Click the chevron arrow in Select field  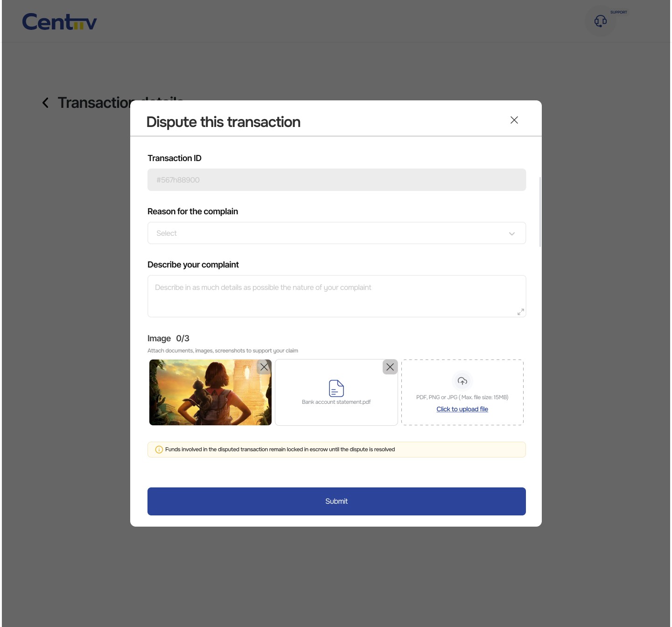[x=512, y=233]
